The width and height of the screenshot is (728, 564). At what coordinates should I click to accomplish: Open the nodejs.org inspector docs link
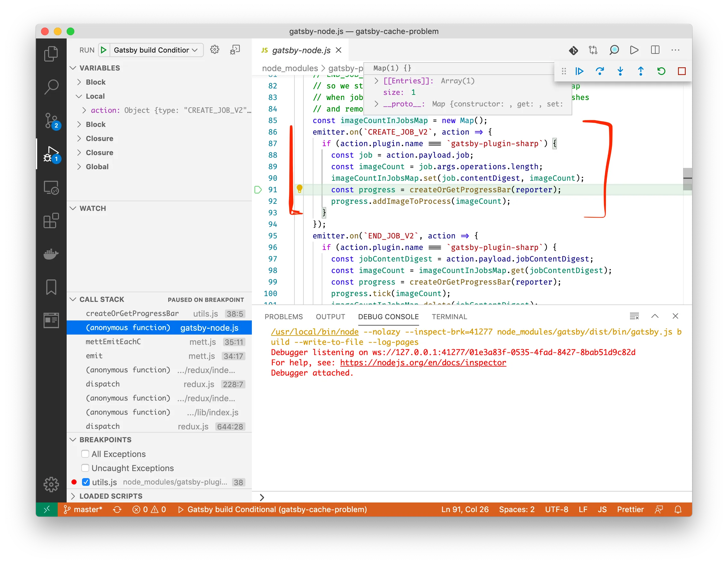(423, 362)
